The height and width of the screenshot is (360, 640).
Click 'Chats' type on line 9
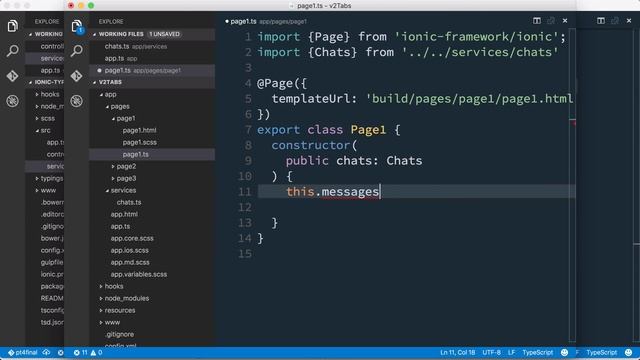pyautogui.click(x=404, y=160)
